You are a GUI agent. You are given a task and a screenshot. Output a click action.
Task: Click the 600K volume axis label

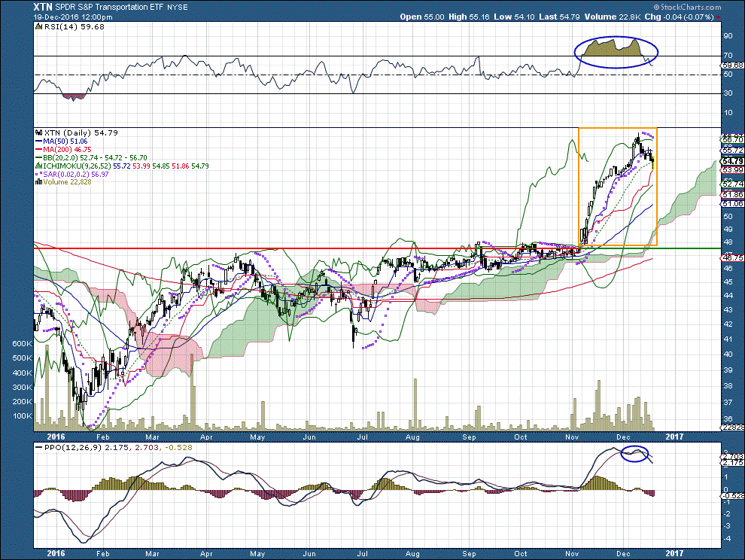point(23,344)
